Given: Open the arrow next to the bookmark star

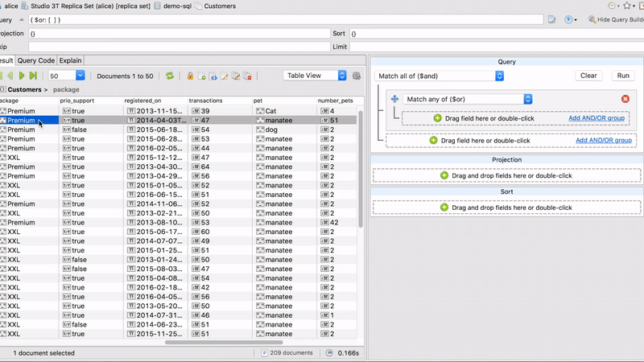Looking at the screenshot, I should [x=634, y=6].
